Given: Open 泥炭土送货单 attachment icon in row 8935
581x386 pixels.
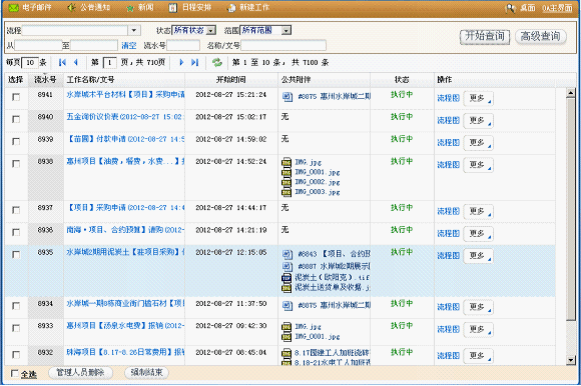Looking at the screenshot, I should pos(286,287).
